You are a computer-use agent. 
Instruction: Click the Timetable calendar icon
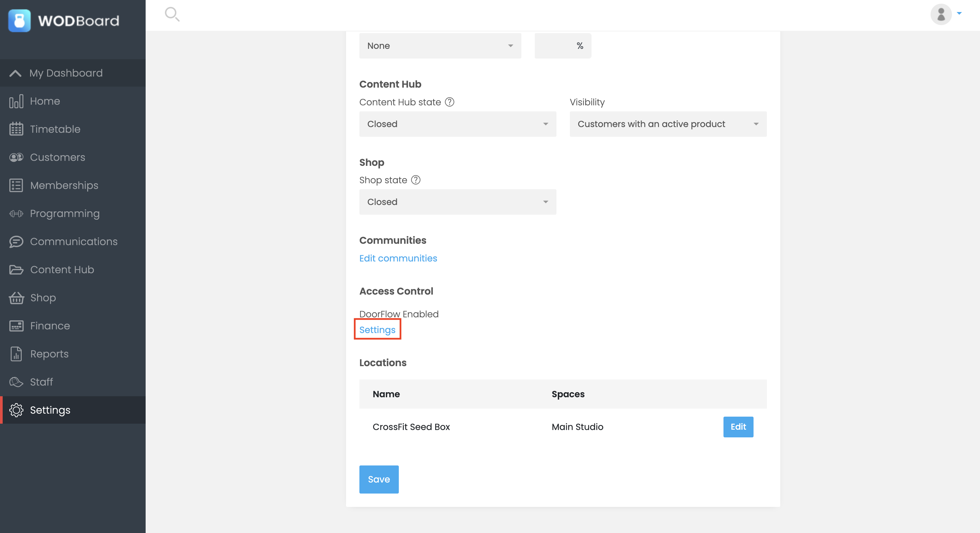(16, 129)
